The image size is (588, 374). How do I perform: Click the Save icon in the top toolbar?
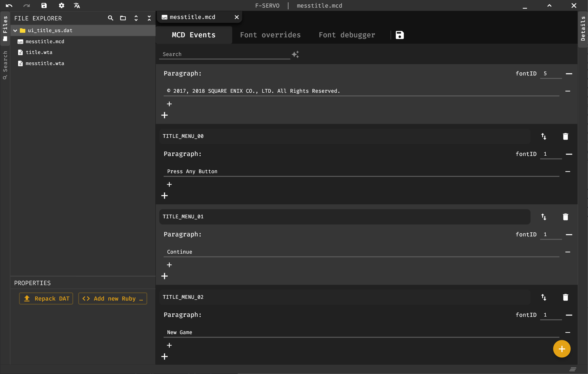[44, 6]
